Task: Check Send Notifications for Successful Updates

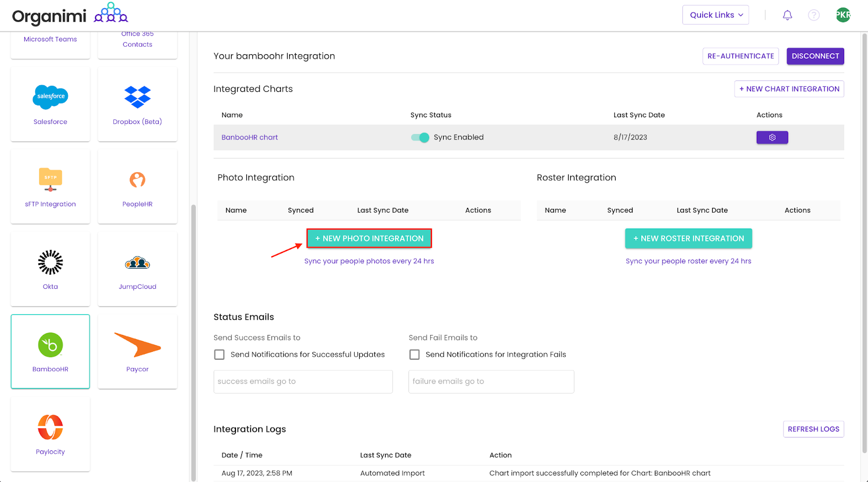Action: [219, 354]
